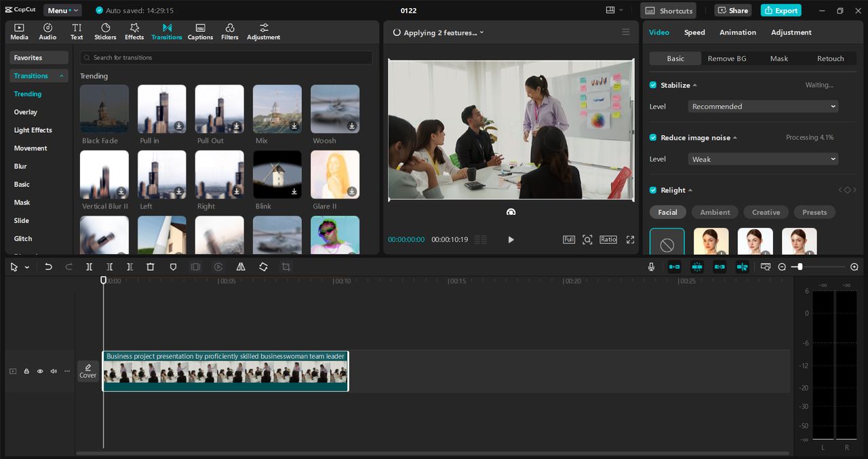Image resolution: width=868 pixels, height=459 pixels.
Task: Click the preview focus scan icon
Action: [587, 239]
